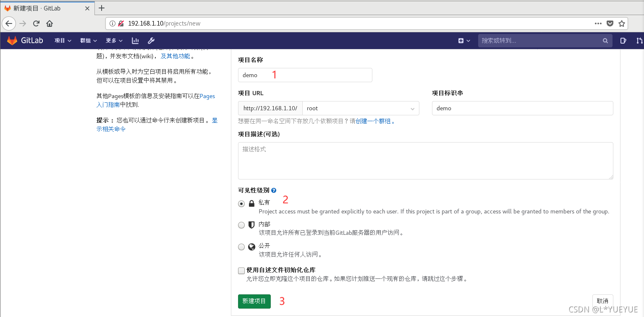
Task: Click the 取消 button
Action: tap(602, 301)
